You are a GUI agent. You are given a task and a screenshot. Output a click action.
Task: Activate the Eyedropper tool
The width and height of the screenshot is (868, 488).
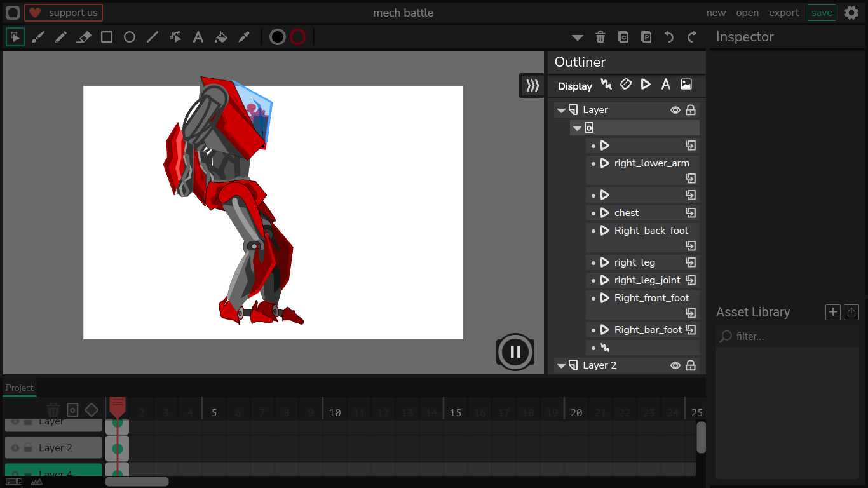[244, 37]
